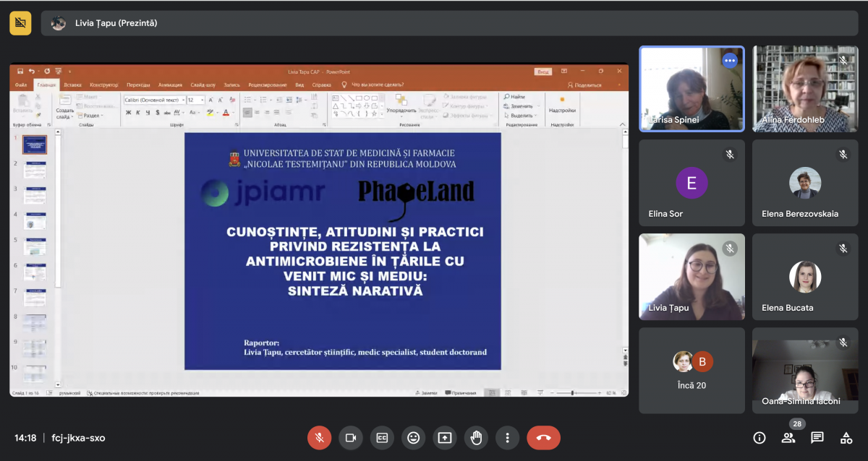
Task: Click the Найти find button
Action: pos(516,97)
